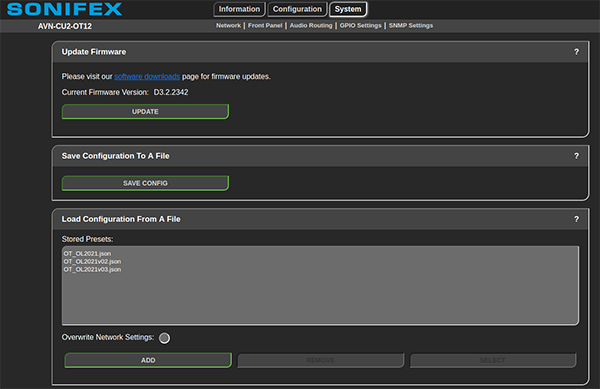Go to Audio Routing page
Screen dimensions: 600x389
(x=311, y=26)
